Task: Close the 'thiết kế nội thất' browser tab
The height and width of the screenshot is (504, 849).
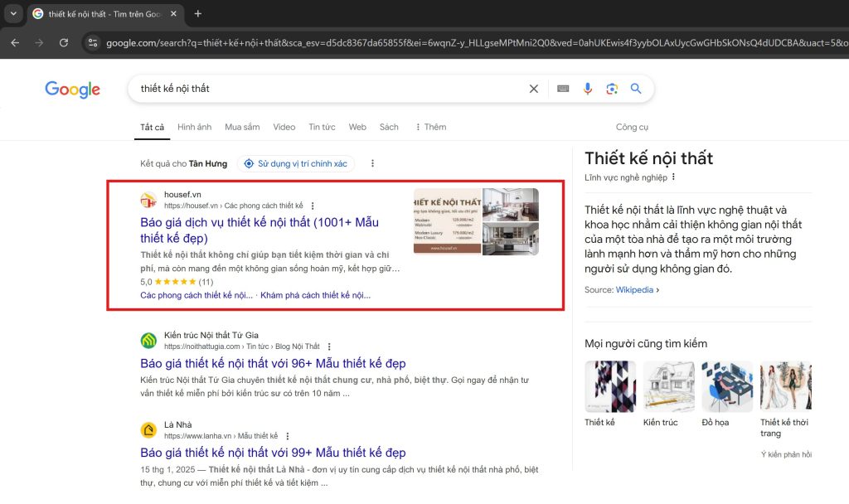Action: pos(173,14)
